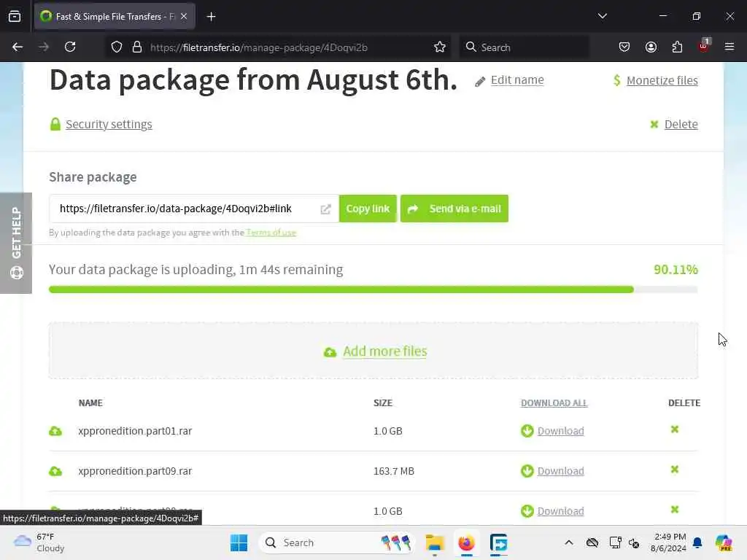Image resolution: width=747 pixels, height=560 pixels.
Task: Click Add more files link
Action: 385,351
